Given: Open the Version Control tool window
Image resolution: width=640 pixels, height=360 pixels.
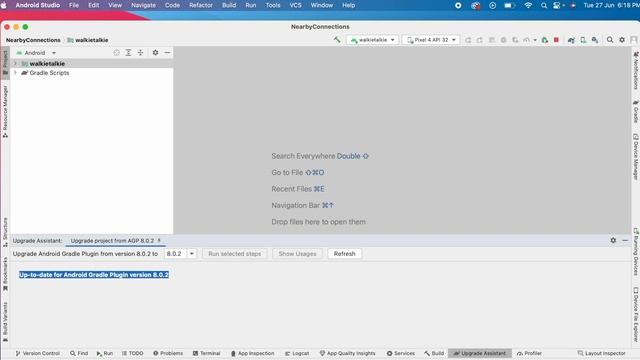Looking at the screenshot, I should point(38,353).
